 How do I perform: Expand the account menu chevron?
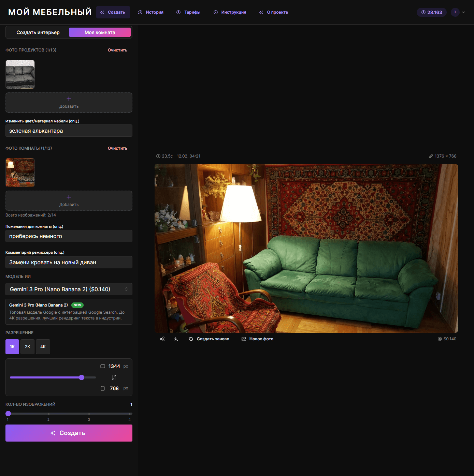coord(463,12)
